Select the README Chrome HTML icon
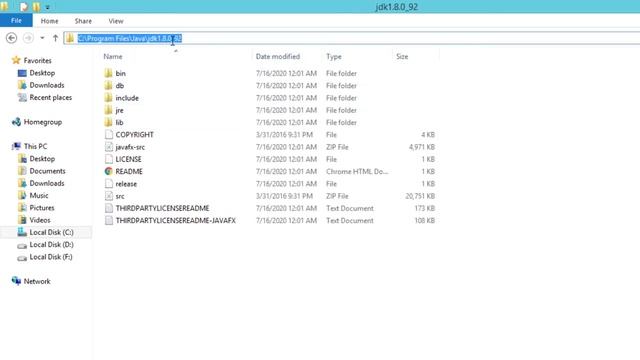Screen dimensions: 640x360 point(109,171)
